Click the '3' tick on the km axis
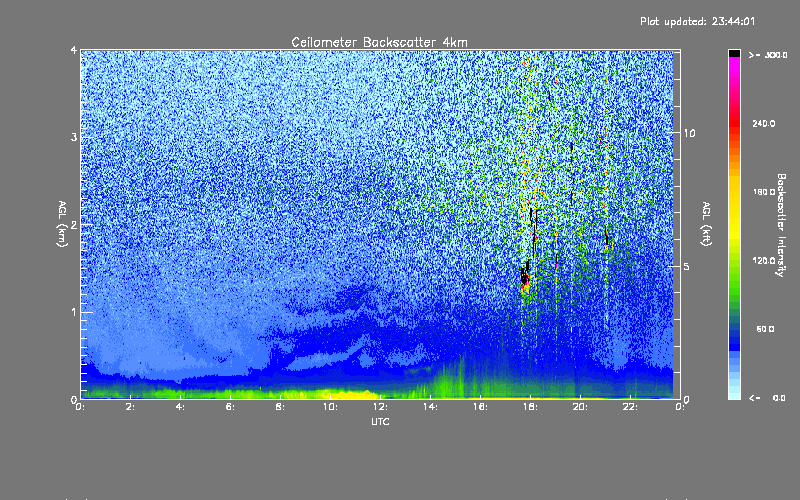Screen dimensions: 800x500 [74, 137]
